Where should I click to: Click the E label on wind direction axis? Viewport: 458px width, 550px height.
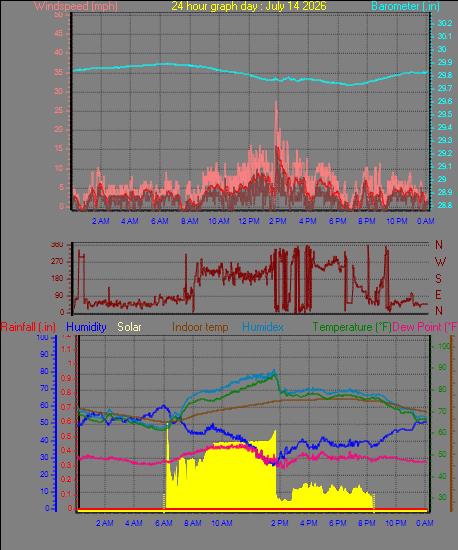438,295
